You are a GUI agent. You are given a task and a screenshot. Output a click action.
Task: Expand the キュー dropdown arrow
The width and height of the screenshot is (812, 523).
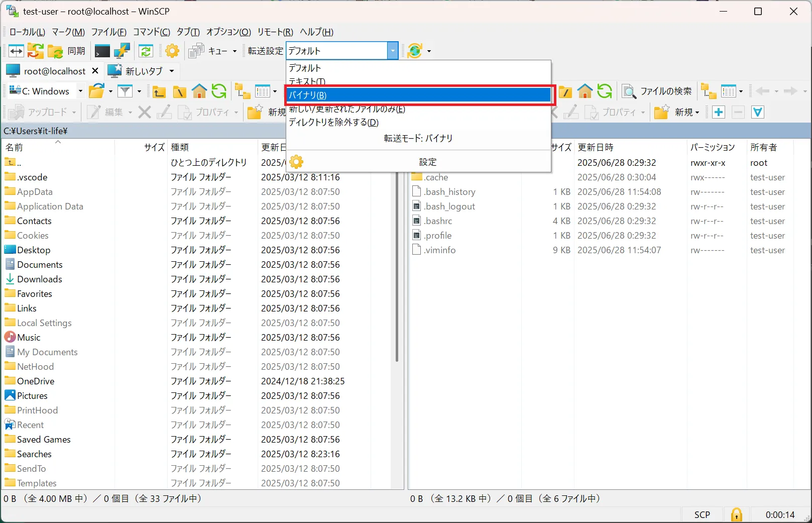point(235,51)
